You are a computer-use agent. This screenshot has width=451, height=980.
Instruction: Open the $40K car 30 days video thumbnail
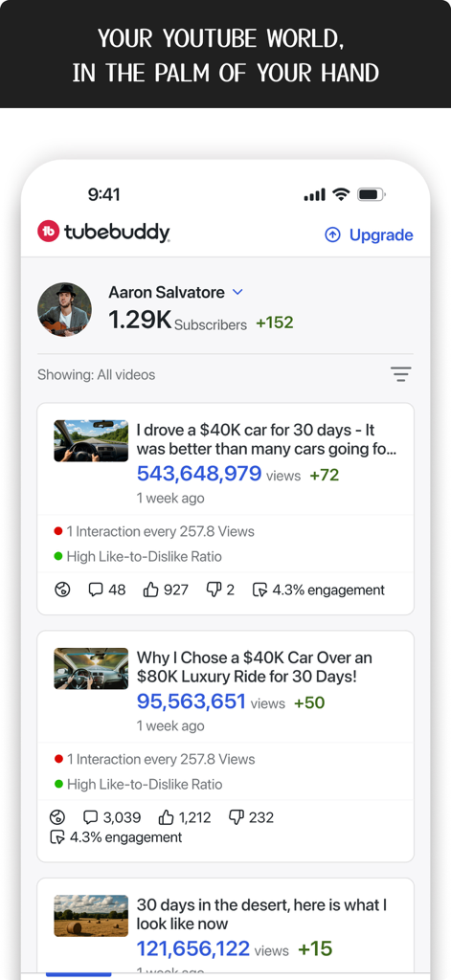point(91,440)
